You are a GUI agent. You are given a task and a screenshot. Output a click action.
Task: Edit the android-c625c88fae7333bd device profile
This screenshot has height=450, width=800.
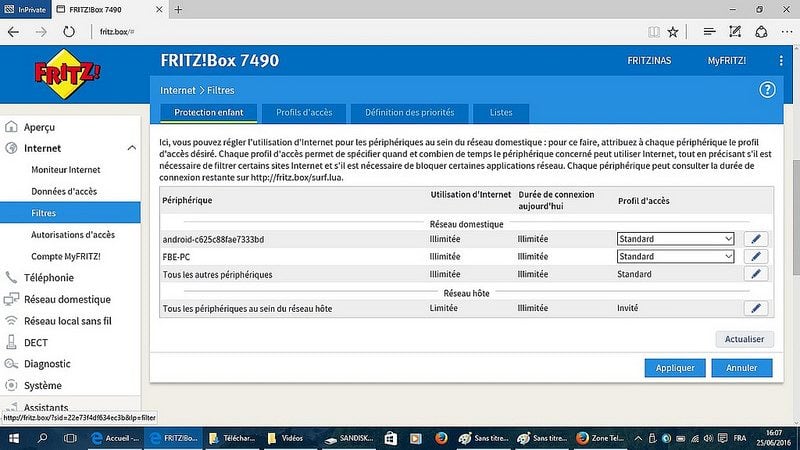pyautogui.click(x=756, y=239)
